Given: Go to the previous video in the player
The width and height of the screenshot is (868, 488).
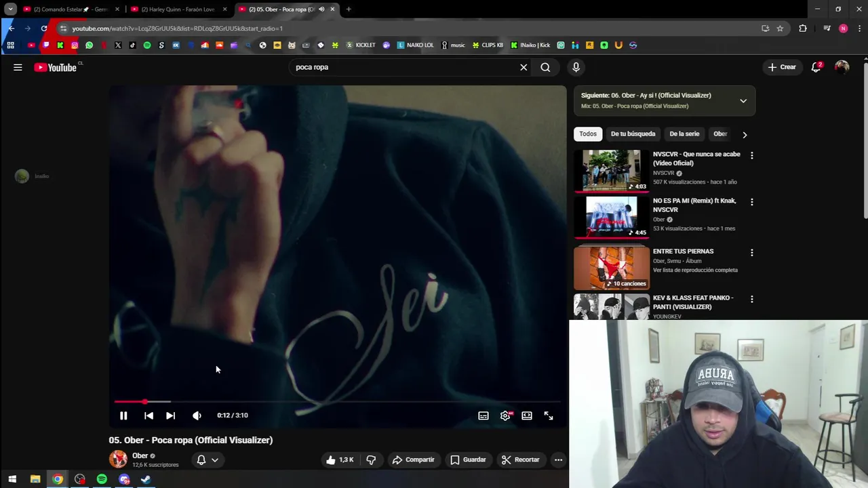Looking at the screenshot, I should pyautogui.click(x=149, y=415).
